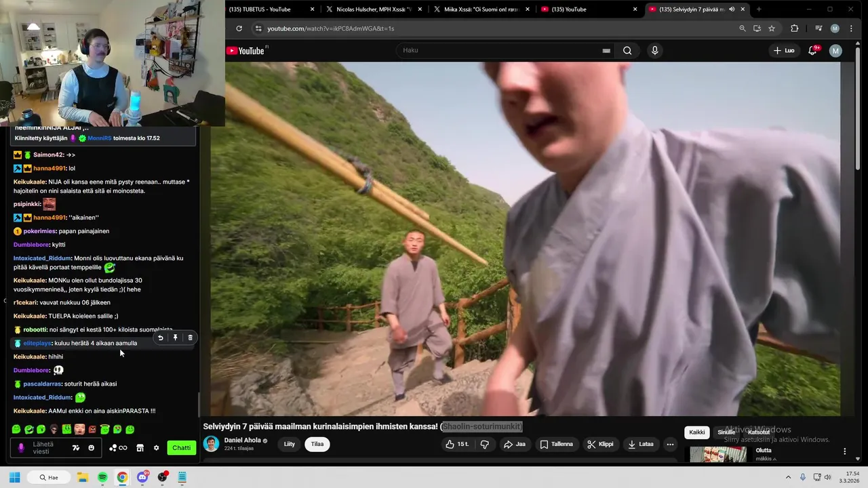The width and height of the screenshot is (868, 488).
Task: Open chat channel points icon
Action: pos(118,448)
